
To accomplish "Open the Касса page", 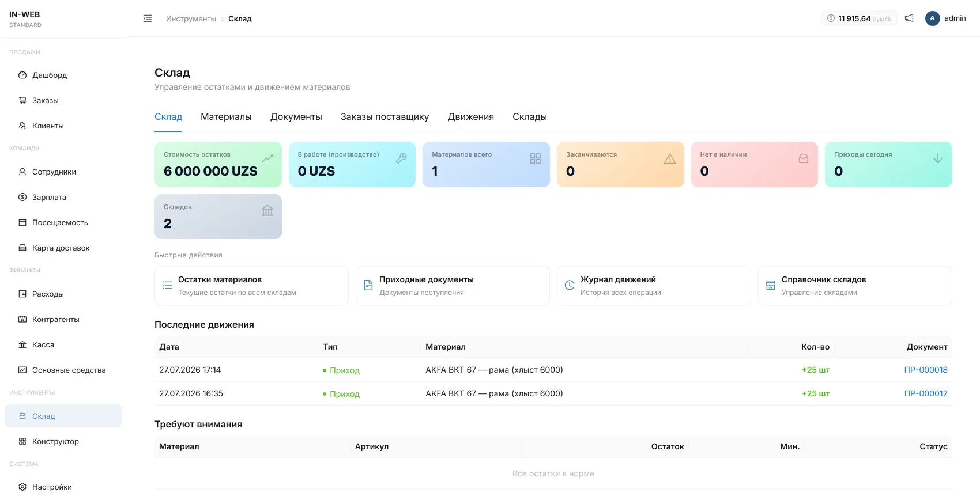I will [x=63, y=344].
